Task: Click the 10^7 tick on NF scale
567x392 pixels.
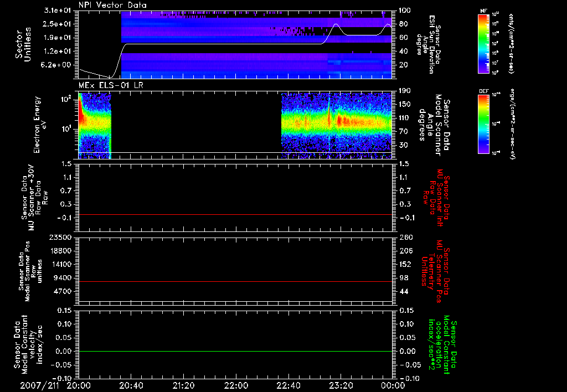Action: (x=496, y=63)
